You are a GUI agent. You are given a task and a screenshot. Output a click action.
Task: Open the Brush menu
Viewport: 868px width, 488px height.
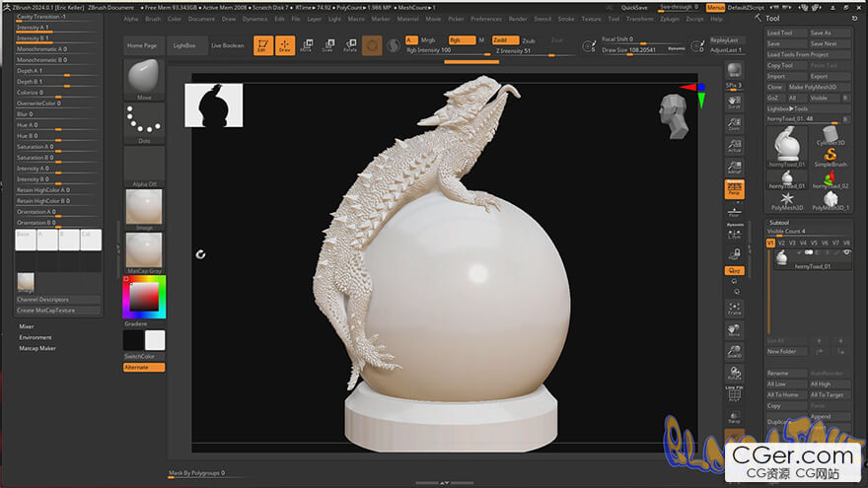[153, 19]
